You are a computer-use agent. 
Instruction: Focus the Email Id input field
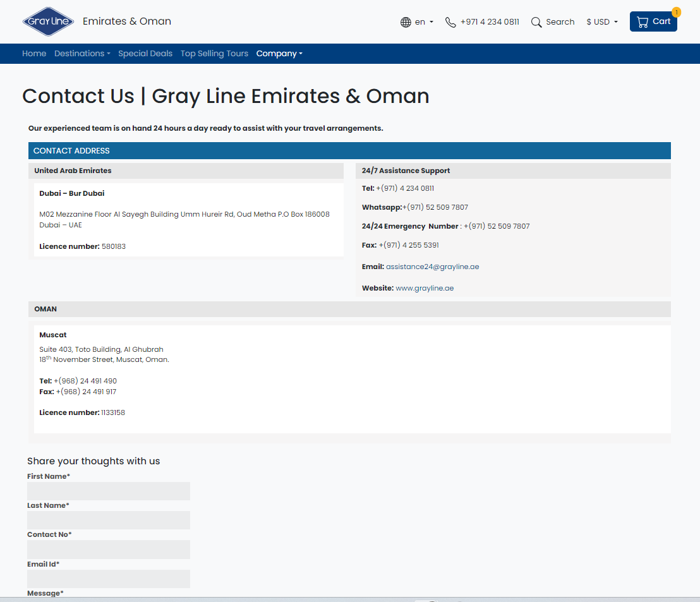[109, 579]
